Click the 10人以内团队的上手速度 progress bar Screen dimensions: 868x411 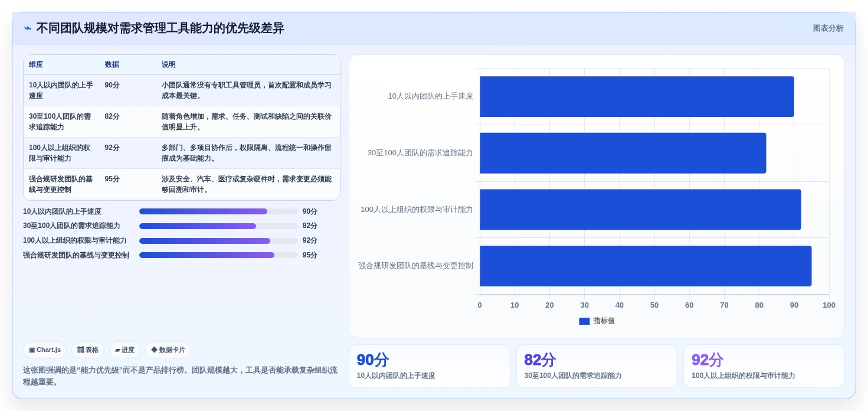(218, 211)
